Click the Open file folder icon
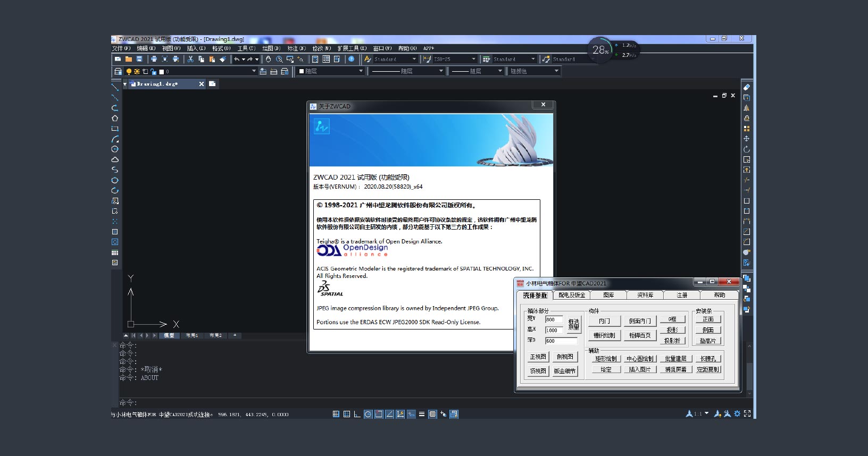Image resolution: width=868 pixels, height=456 pixels. tap(129, 59)
